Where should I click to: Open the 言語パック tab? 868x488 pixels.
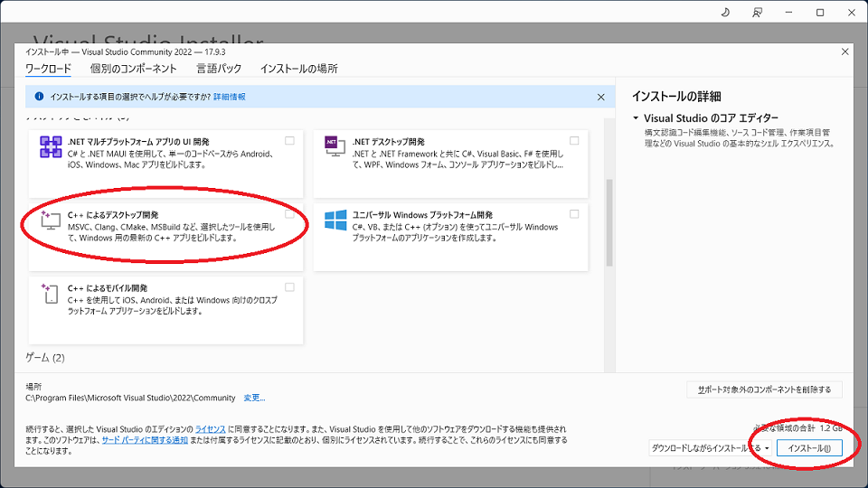(219, 69)
